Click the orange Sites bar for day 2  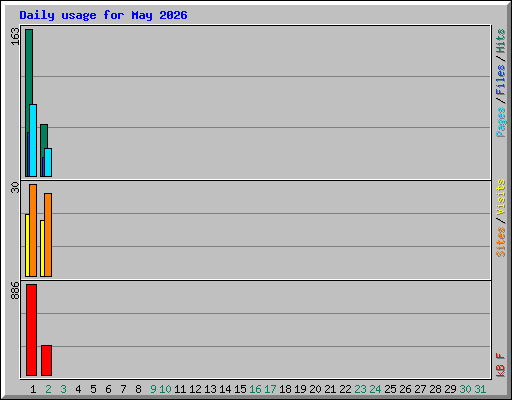click(x=48, y=235)
